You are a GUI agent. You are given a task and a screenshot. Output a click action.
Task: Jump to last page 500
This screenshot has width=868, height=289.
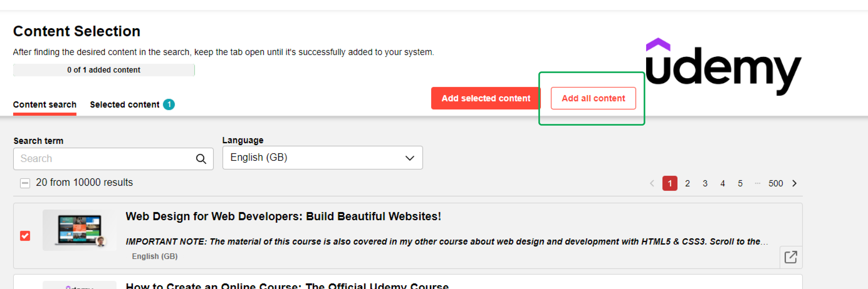click(x=775, y=183)
